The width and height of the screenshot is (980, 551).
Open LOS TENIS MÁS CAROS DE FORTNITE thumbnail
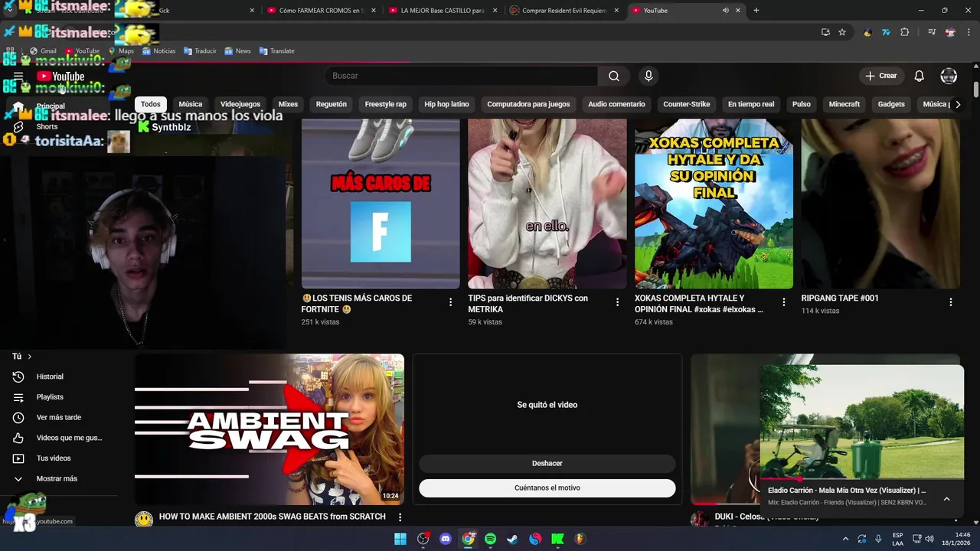tap(381, 204)
